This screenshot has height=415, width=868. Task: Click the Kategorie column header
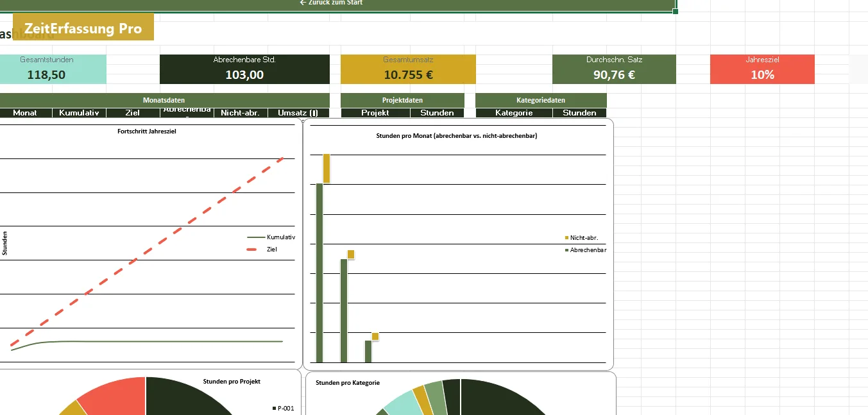pyautogui.click(x=514, y=113)
